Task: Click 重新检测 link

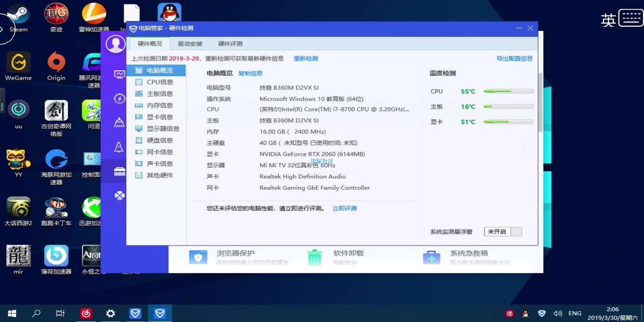Action: pos(306,59)
